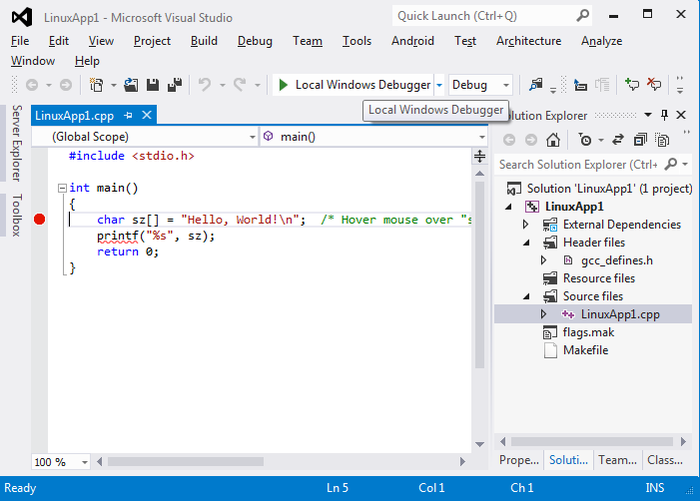Click the editor horizontal scrollbar thumb
700x501 pixels.
click(185, 462)
